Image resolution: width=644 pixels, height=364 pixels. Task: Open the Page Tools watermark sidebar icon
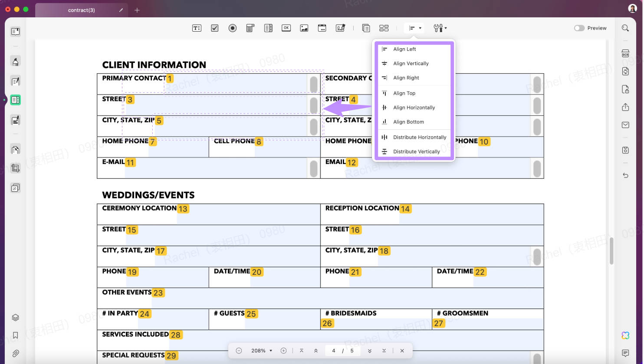pos(15,188)
